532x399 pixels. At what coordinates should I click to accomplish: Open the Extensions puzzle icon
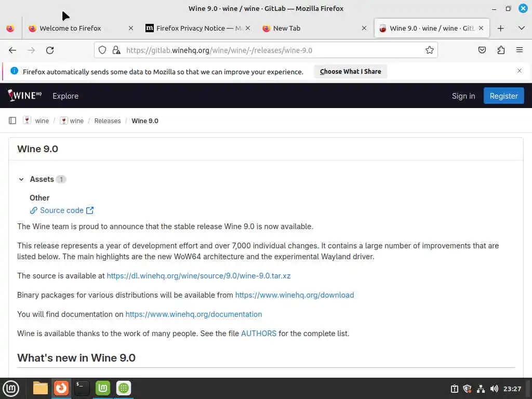501,50
